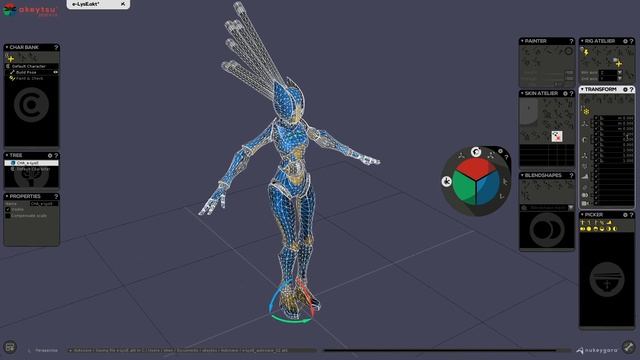Open Picker panel help question mark
This screenshot has width=640, height=360.
point(631,215)
